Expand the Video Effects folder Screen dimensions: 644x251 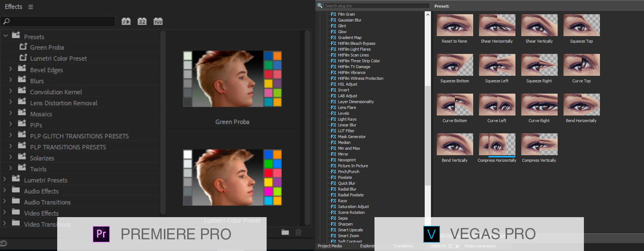point(4,212)
